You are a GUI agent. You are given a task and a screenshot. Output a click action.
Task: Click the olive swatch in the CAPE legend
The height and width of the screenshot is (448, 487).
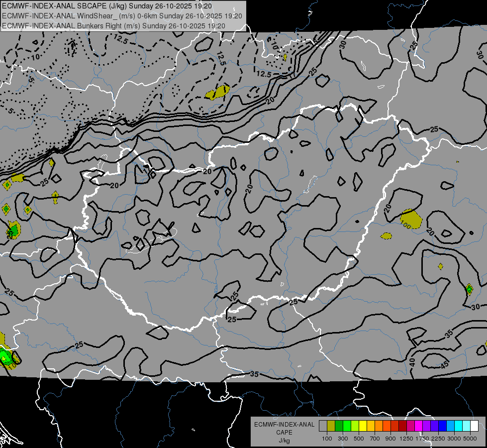pyautogui.click(x=331, y=426)
